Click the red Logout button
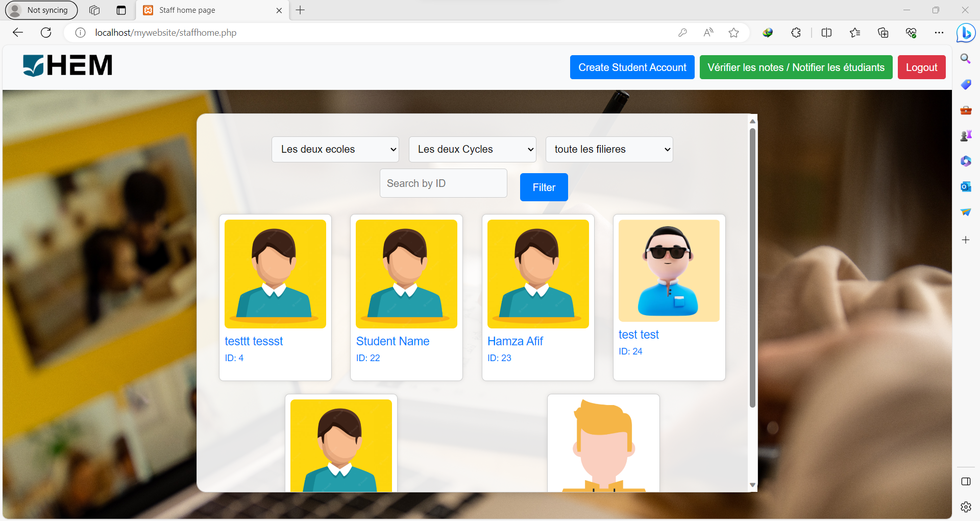The height and width of the screenshot is (521, 980). tap(921, 67)
